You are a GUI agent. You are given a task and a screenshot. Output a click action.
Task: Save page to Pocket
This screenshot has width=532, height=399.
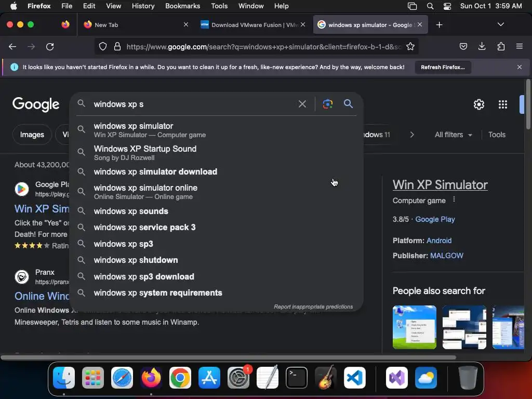point(463,46)
